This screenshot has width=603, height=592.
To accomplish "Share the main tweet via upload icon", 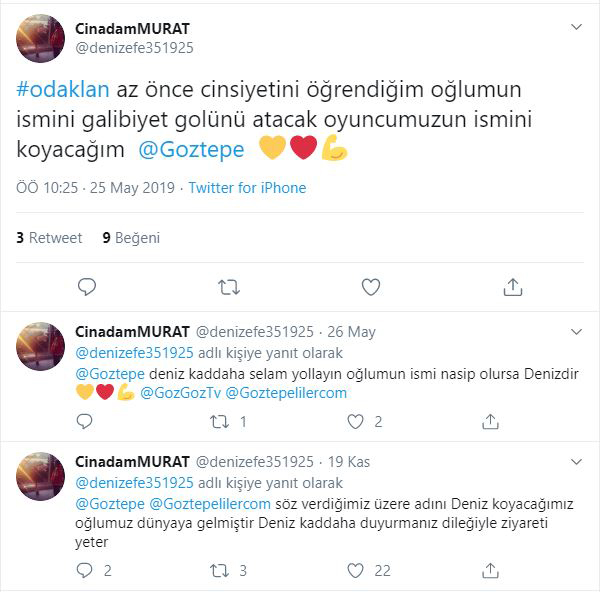I will pyautogui.click(x=513, y=287).
